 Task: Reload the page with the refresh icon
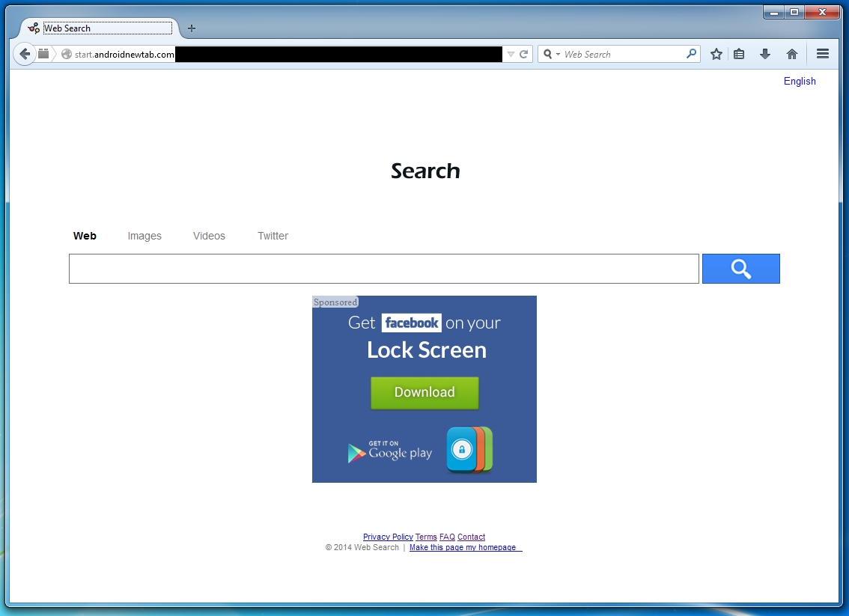tap(523, 54)
